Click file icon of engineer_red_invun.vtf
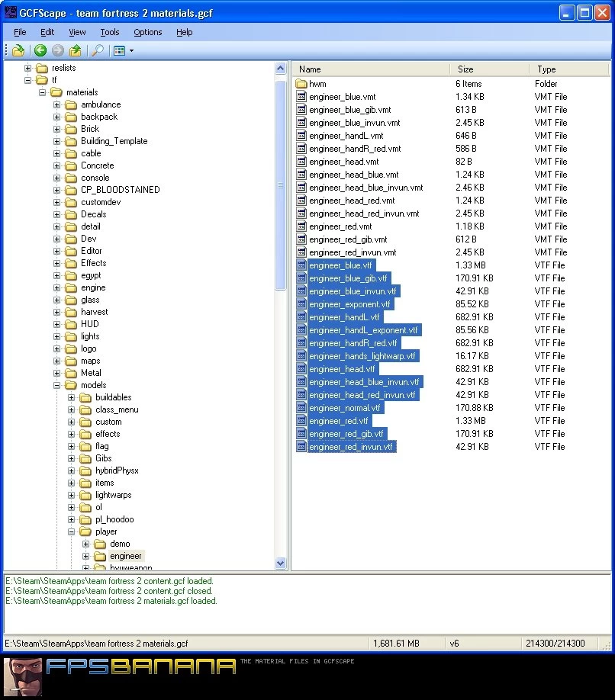The height and width of the screenshot is (700, 615). pos(301,446)
